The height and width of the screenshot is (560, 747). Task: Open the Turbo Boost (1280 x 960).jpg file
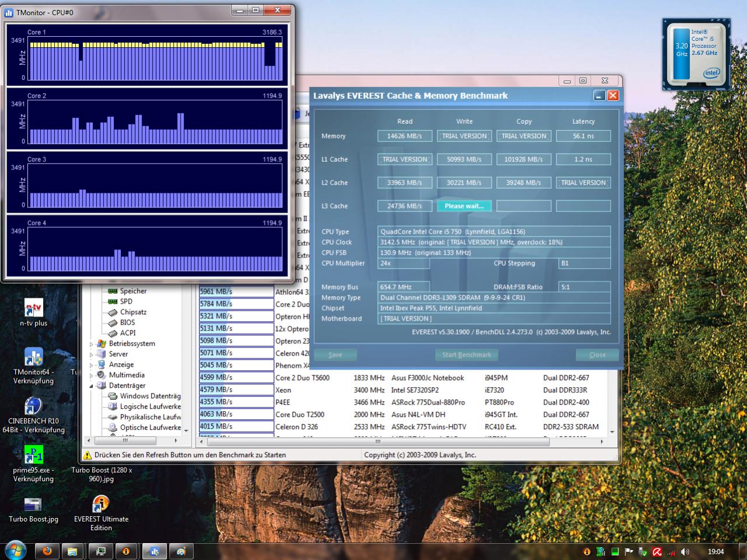(102, 474)
